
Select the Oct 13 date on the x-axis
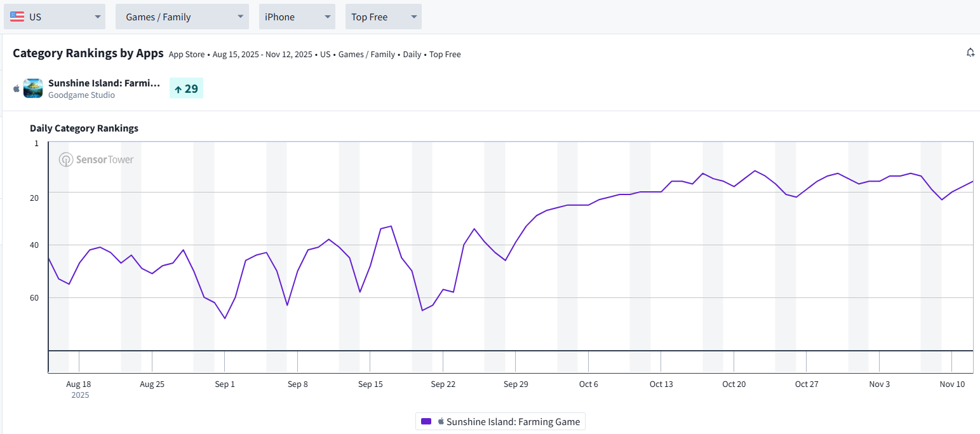click(661, 384)
